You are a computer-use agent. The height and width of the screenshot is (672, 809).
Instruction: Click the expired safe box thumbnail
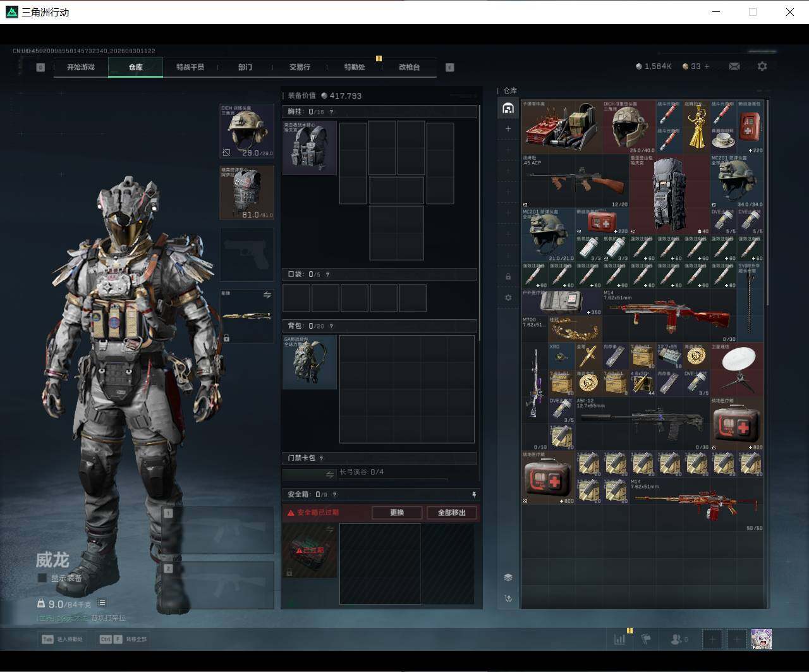pos(309,551)
